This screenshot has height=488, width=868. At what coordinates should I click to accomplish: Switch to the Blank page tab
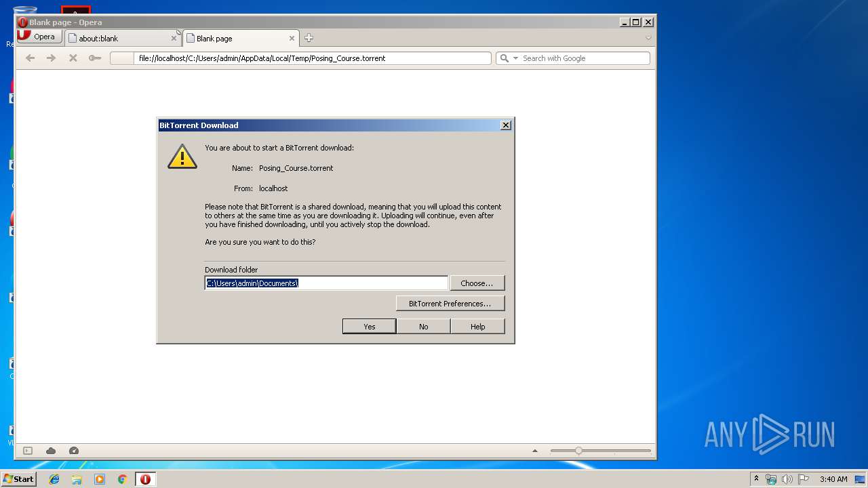pyautogui.click(x=241, y=38)
